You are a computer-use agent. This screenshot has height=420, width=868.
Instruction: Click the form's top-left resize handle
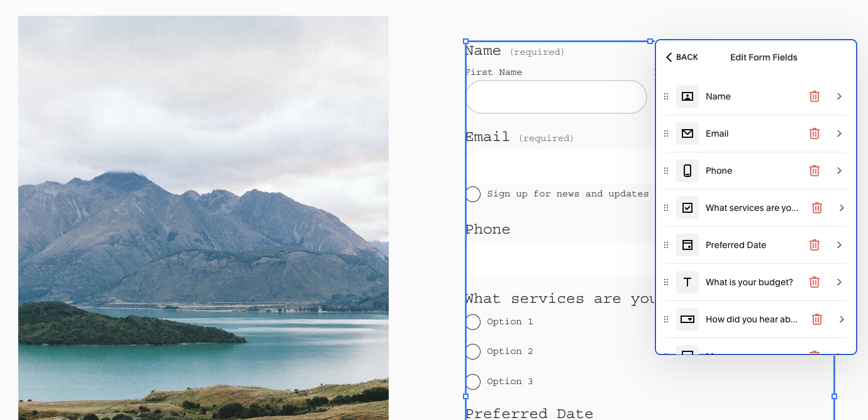point(465,41)
